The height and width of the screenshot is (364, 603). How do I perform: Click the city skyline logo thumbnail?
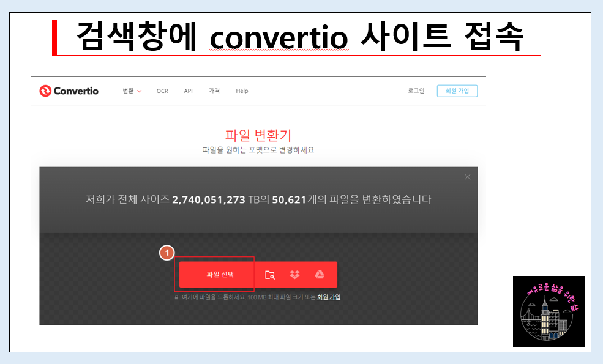[549, 311]
